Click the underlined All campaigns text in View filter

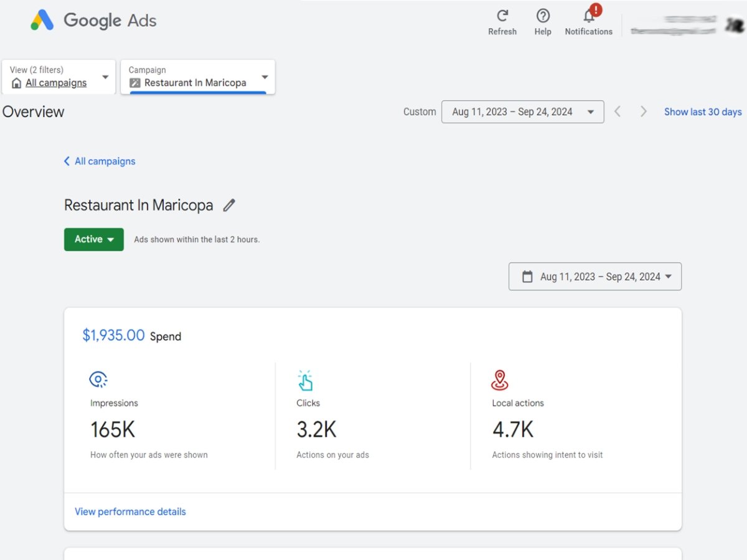(x=56, y=83)
